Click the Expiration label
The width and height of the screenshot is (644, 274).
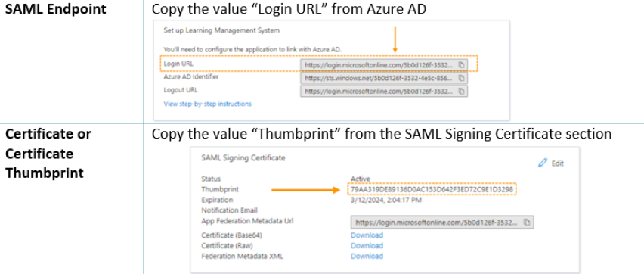[x=217, y=200]
